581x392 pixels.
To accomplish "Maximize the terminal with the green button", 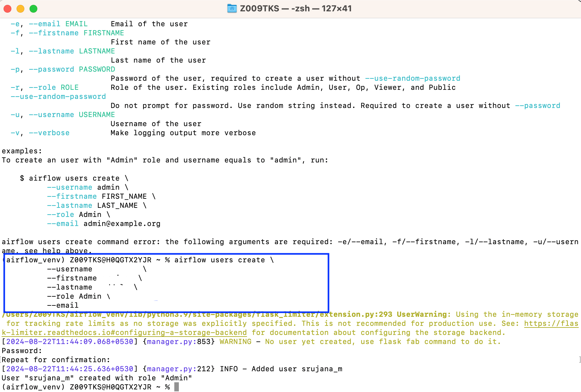I will point(33,9).
